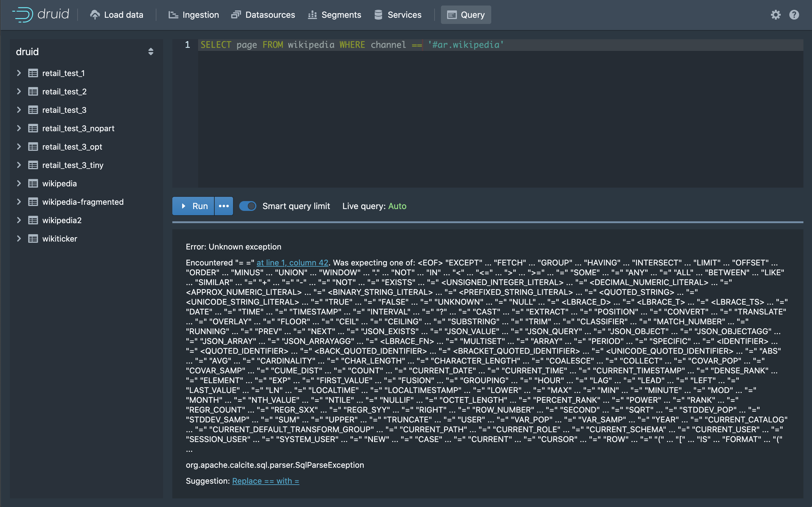Image resolution: width=812 pixels, height=507 pixels.
Task: Expand the retail_test_2 table
Action: pos(19,92)
